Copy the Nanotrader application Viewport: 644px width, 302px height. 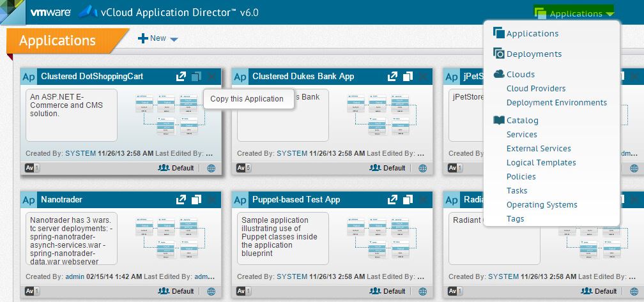[x=196, y=199]
